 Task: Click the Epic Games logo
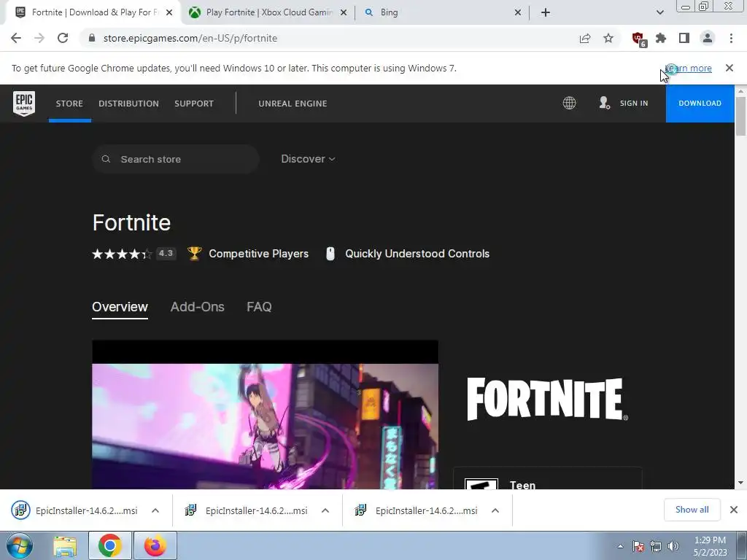[x=24, y=104]
